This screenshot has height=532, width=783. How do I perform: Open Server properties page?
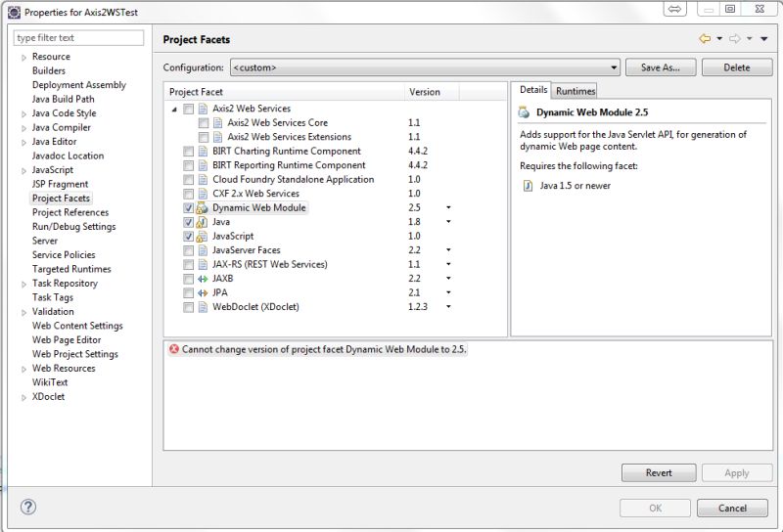(x=45, y=241)
